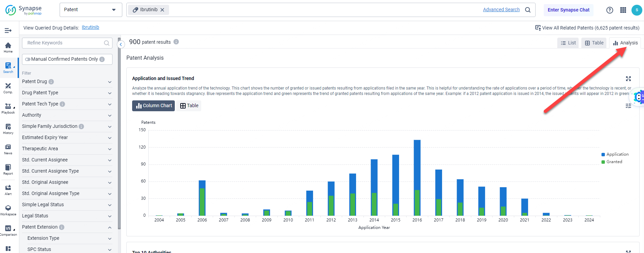Viewport: 644px width, 253px height.
Task: Switch to the Table view tab
Action: tap(594, 43)
